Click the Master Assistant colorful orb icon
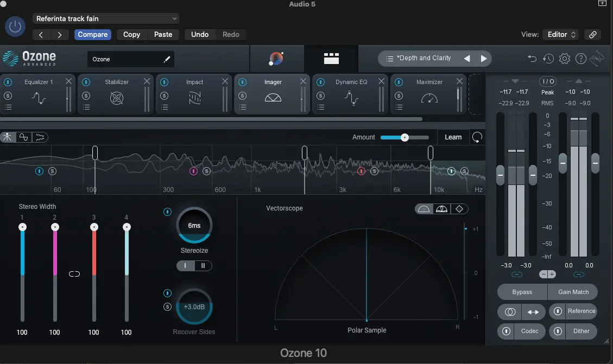 coord(276,59)
